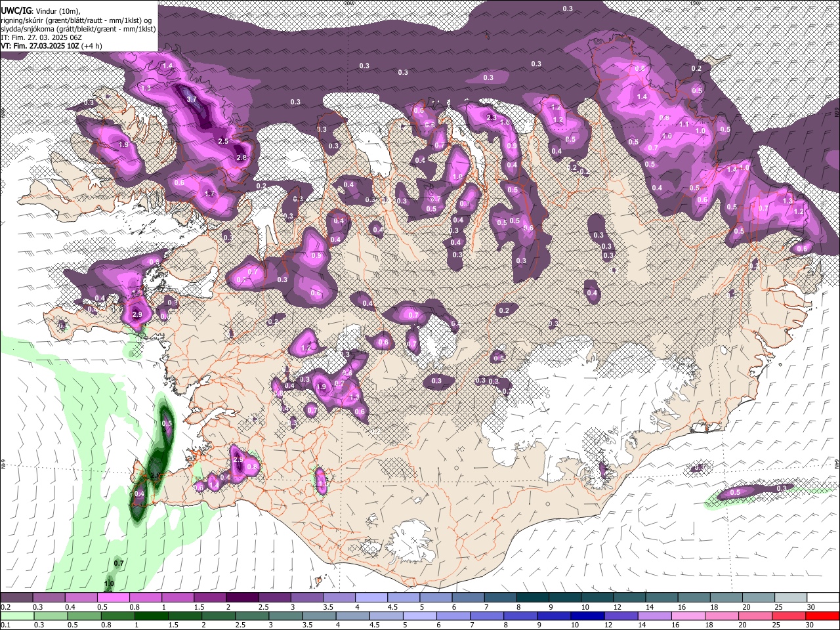Click the 3.7 snowfall value on the map
This screenshot has height=630, width=840.
pyautogui.click(x=192, y=99)
